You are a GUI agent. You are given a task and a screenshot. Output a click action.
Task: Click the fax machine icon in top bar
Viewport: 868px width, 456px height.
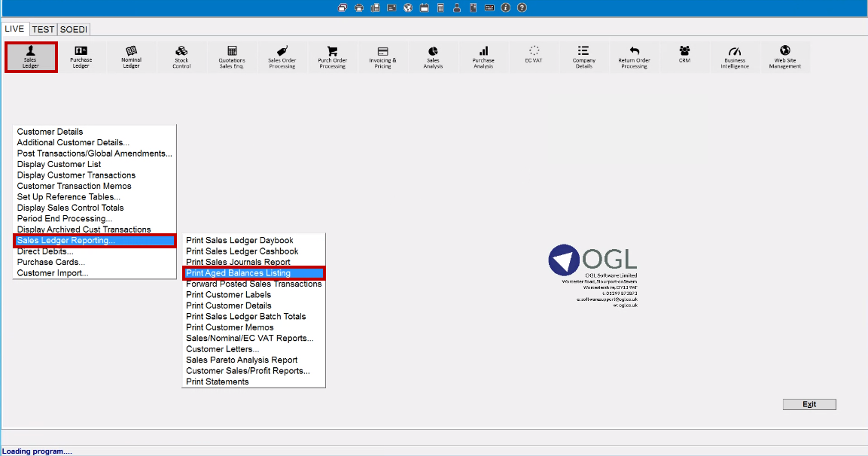click(376, 8)
